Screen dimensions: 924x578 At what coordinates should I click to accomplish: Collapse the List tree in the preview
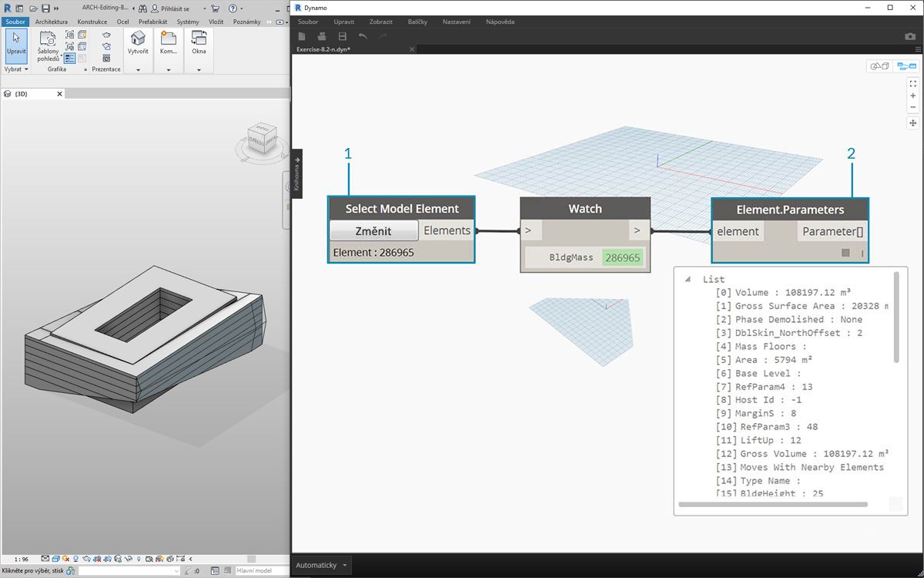click(686, 279)
